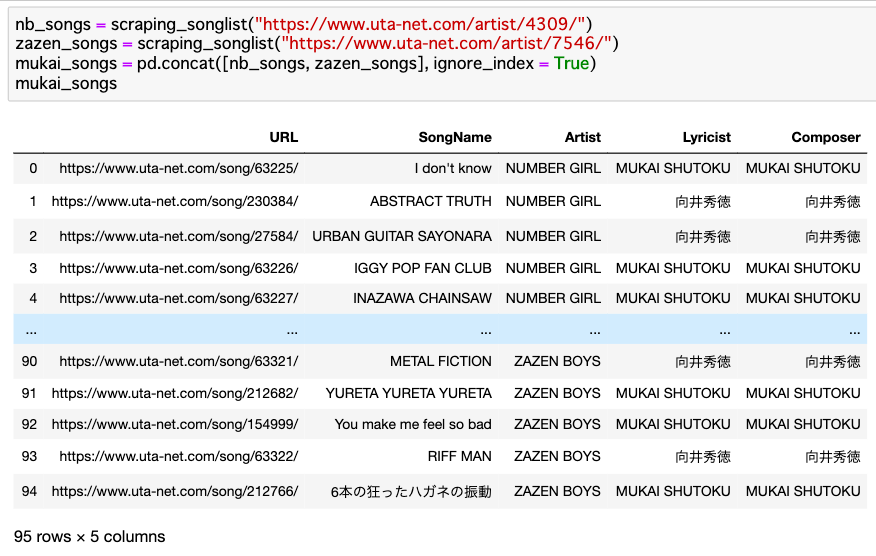Select the artist/7546 URL string in code
Image resolution: width=876 pixels, height=556 pixels.
point(446,44)
